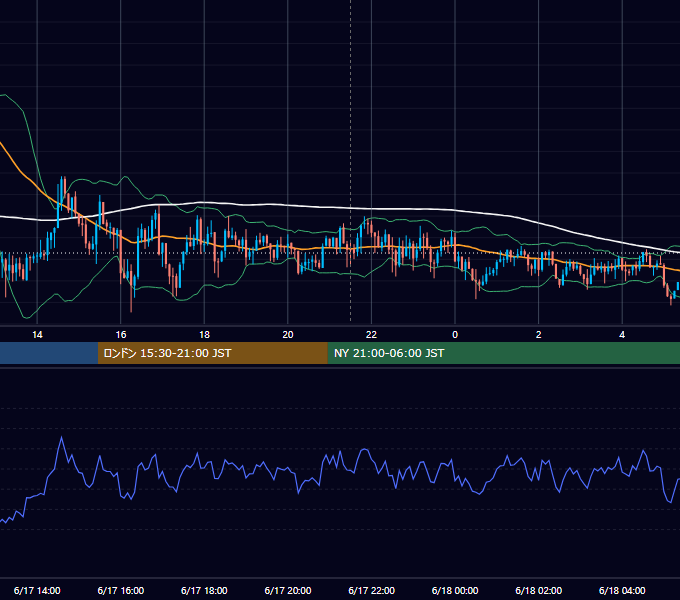Click the 22 hour label on price chart axis
680x600 pixels.
pyautogui.click(x=371, y=335)
